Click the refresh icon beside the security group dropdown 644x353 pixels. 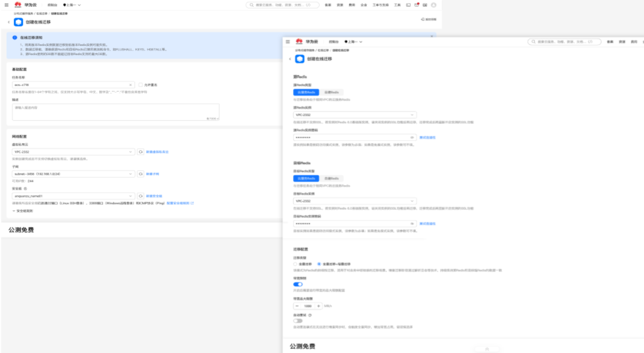tap(140, 196)
